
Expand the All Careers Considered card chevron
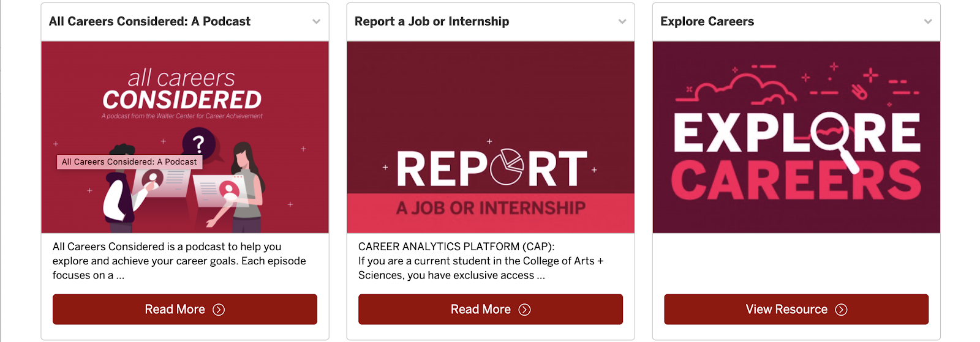pos(316,21)
